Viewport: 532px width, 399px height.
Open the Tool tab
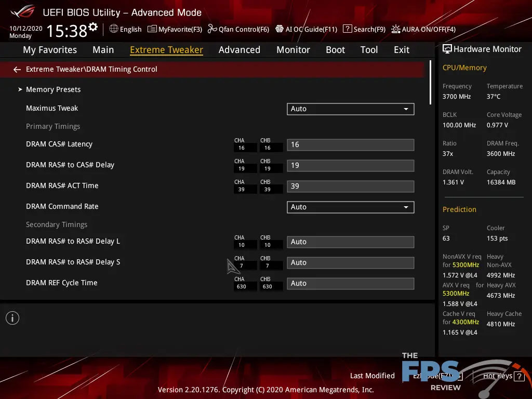tap(369, 50)
